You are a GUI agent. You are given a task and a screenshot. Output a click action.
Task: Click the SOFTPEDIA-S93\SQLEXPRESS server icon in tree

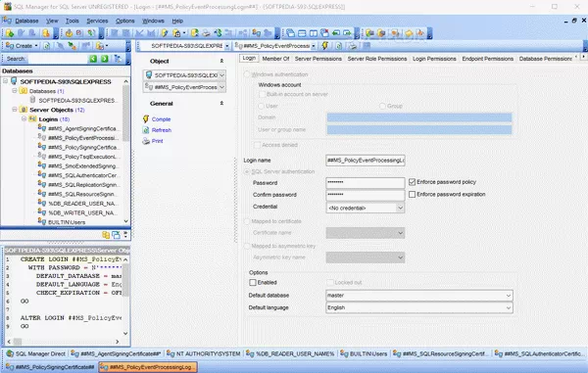click(x=14, y=81)
